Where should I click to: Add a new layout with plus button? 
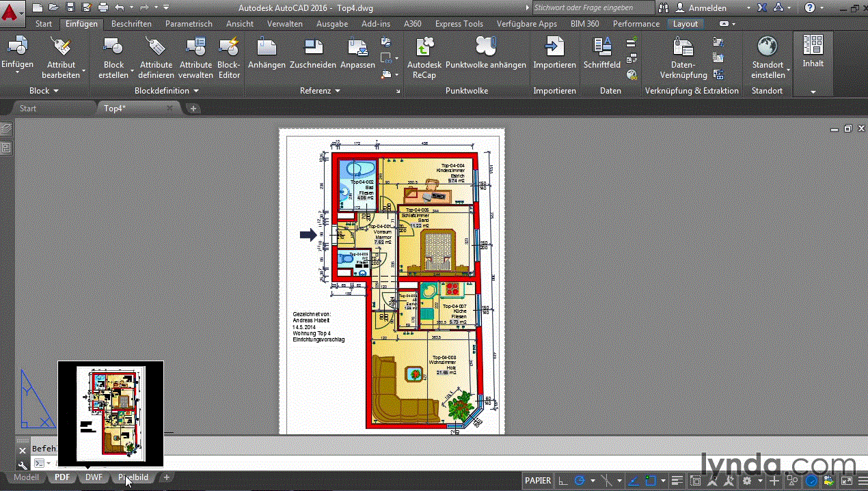pyautogui.click(x=166, y=477)
